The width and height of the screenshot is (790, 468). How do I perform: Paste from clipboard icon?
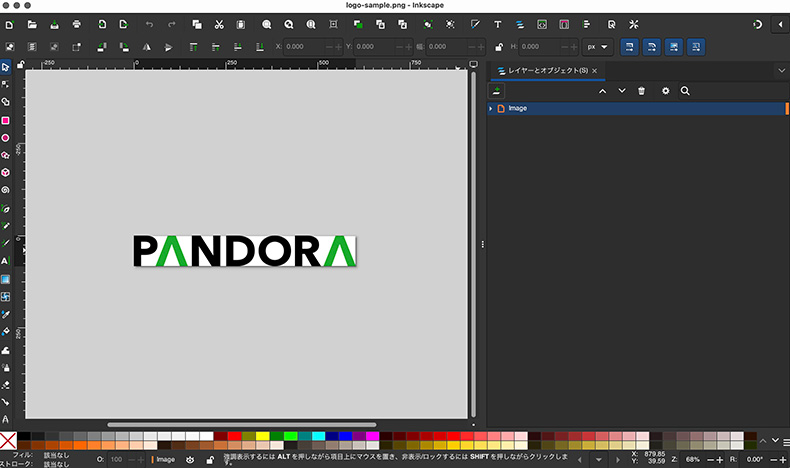(241, 25)
